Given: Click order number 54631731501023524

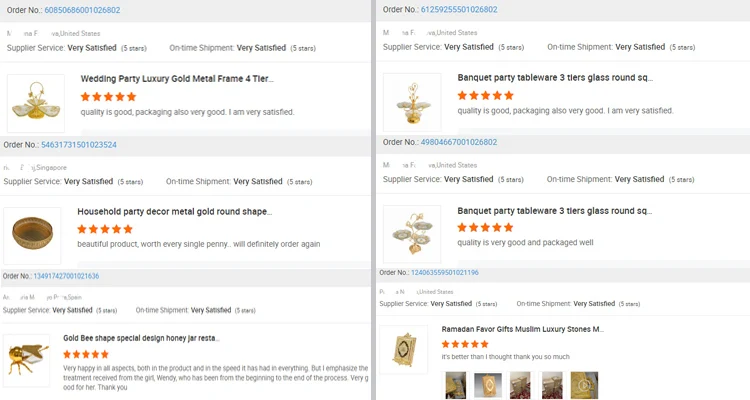Looking at the screenshot, I should [73, 145].
